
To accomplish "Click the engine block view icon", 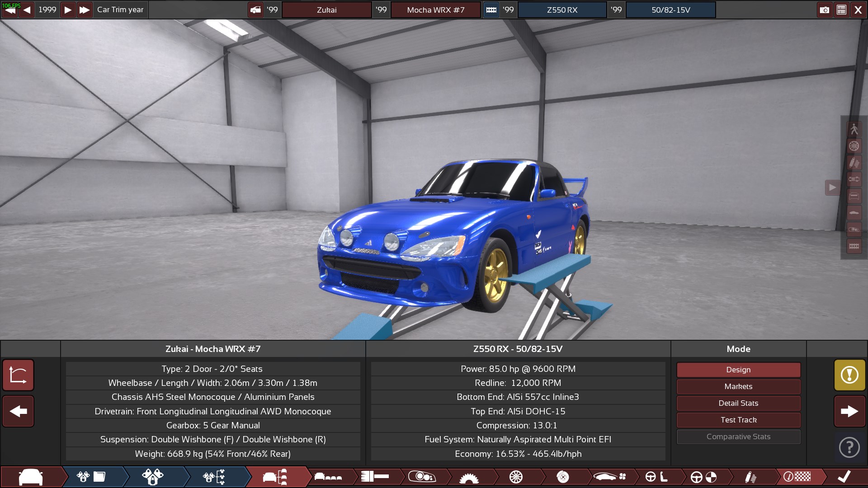I will (854, 246).
